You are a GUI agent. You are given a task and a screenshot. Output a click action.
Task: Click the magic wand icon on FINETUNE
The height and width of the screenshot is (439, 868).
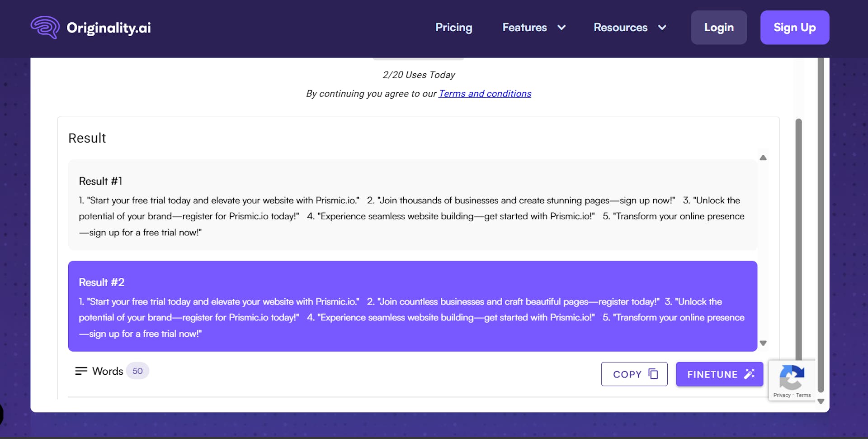pyautogui.click(x=749, y=374)
